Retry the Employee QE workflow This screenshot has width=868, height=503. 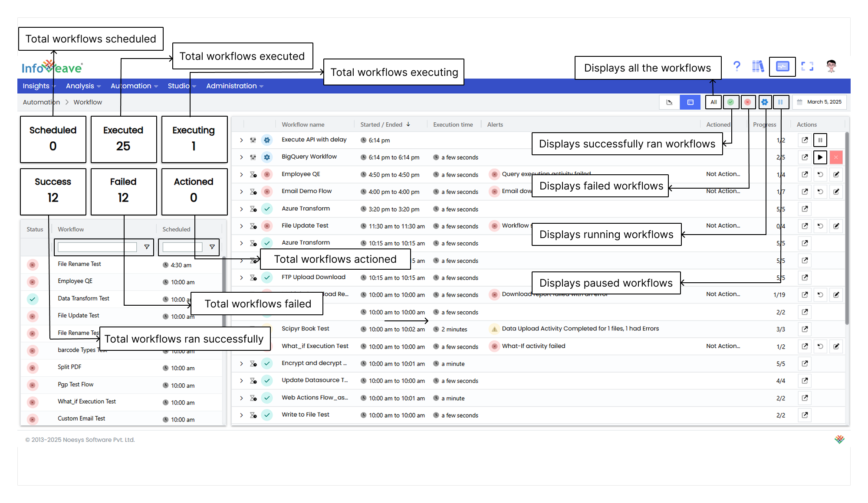pyautogui.click(x=820, y=174)
